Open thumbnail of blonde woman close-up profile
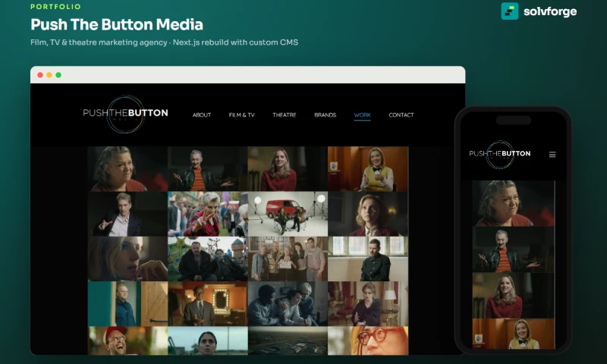607x364 pixels. tap(127, 259)
